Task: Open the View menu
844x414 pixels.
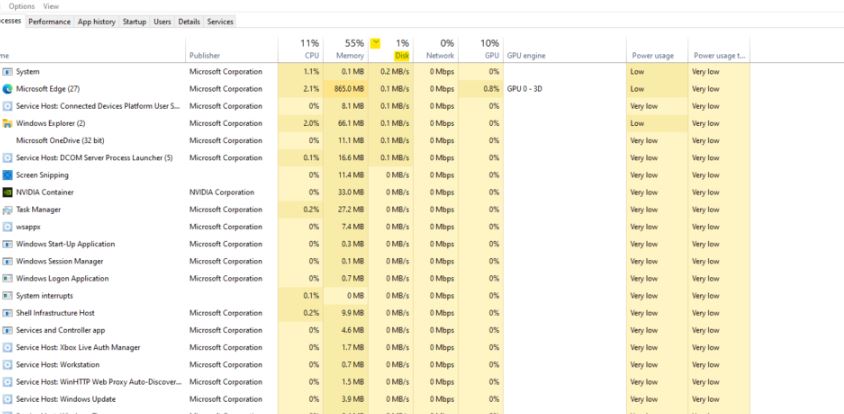Action: pyautogui.click(x=51, y=6)
